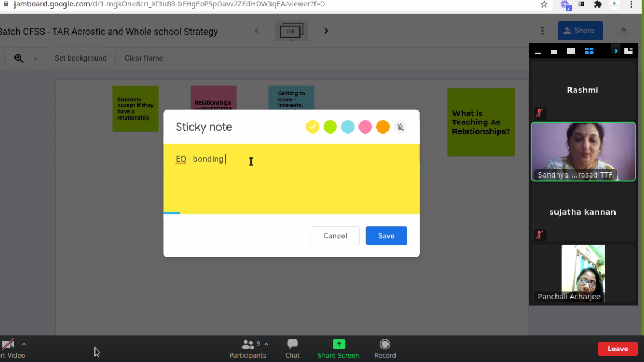Choose the pink sticky note color
644x362 pixels.
(365, 127)
